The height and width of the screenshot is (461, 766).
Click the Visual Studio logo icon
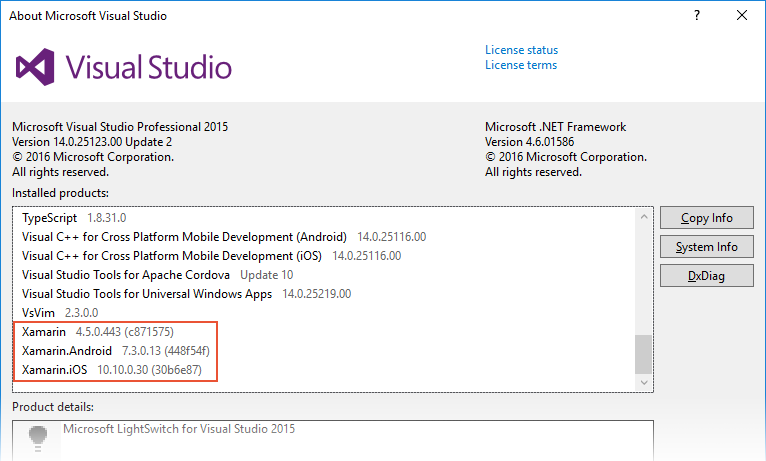click(x=35, y=67)
